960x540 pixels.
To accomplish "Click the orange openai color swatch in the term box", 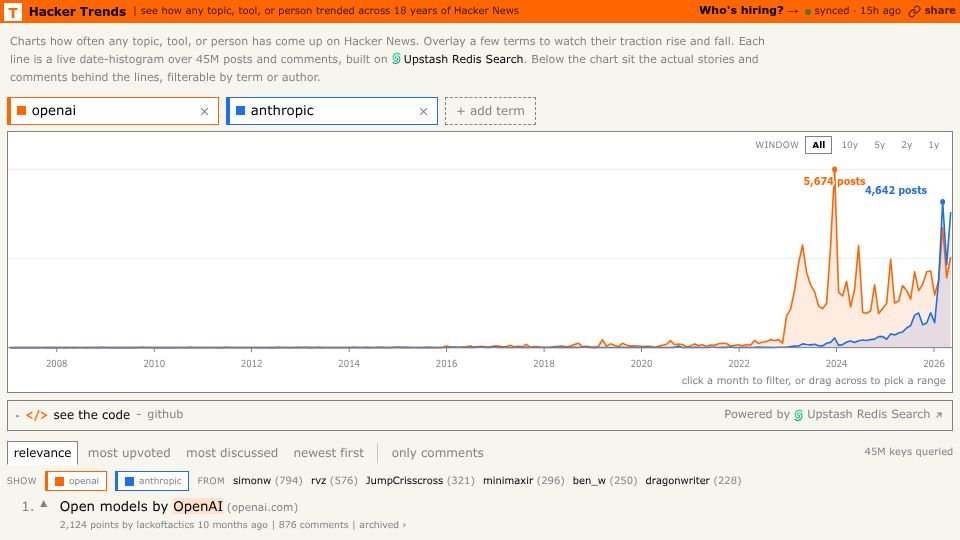I will tap(21, 111).
